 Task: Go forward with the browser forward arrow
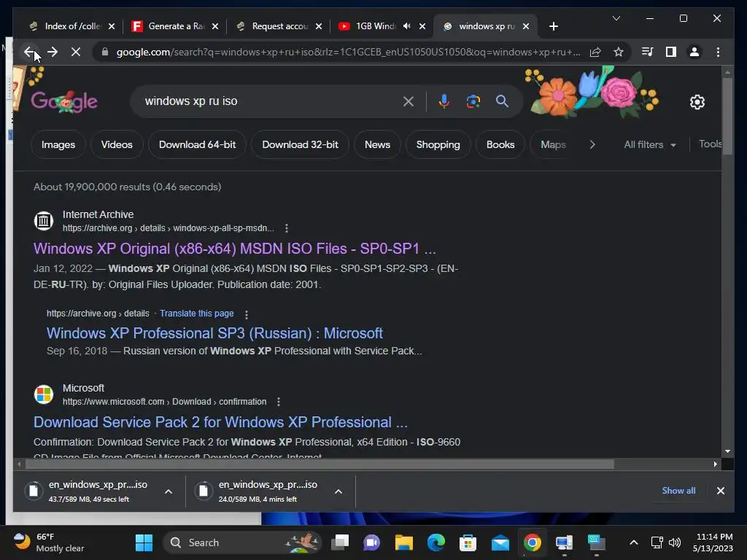(53, 52)
